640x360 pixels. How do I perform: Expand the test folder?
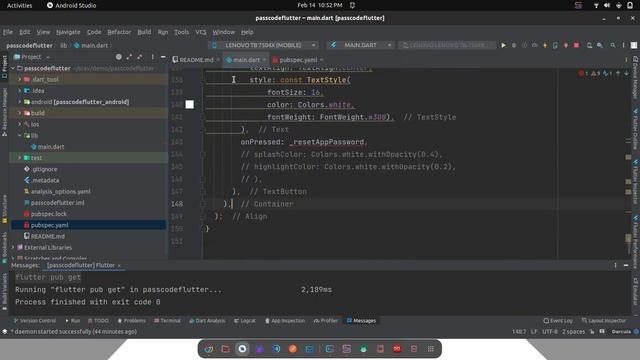[x=20, y=158]
